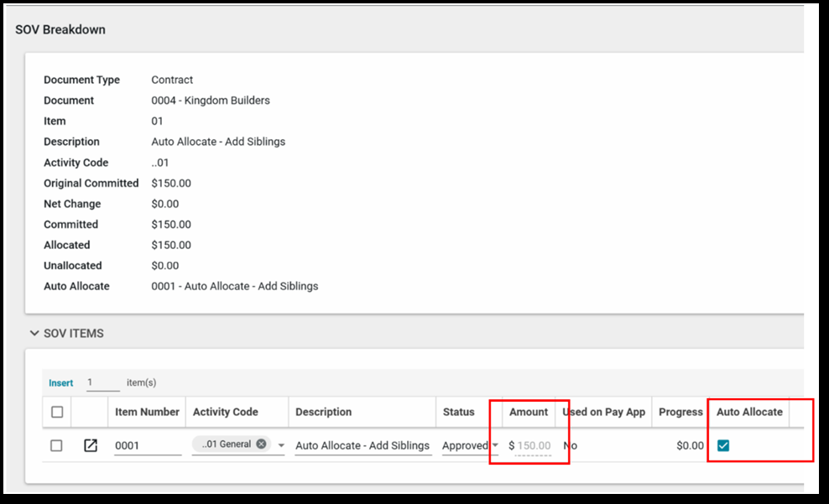Open the Approved status dropdown

(x=495, y=445)
